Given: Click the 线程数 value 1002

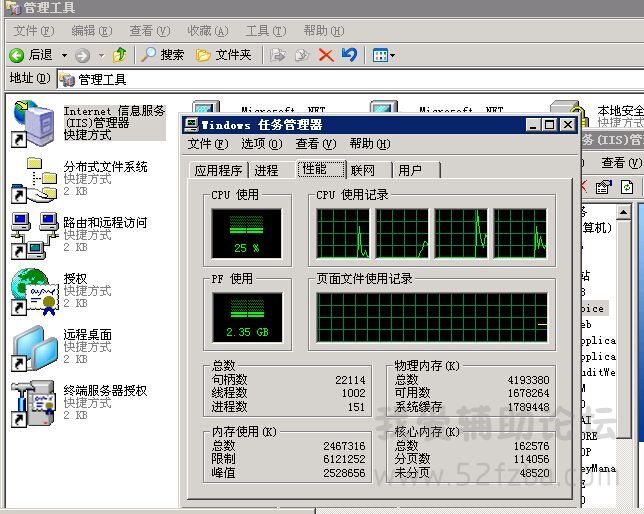Looking at the screenshot, I should [353, 393].
